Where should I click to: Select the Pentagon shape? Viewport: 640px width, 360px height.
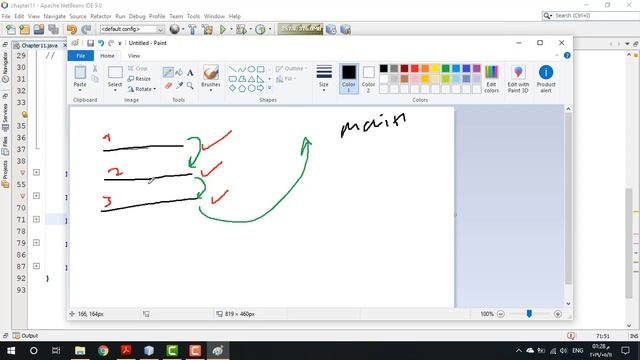click(242, 88)
